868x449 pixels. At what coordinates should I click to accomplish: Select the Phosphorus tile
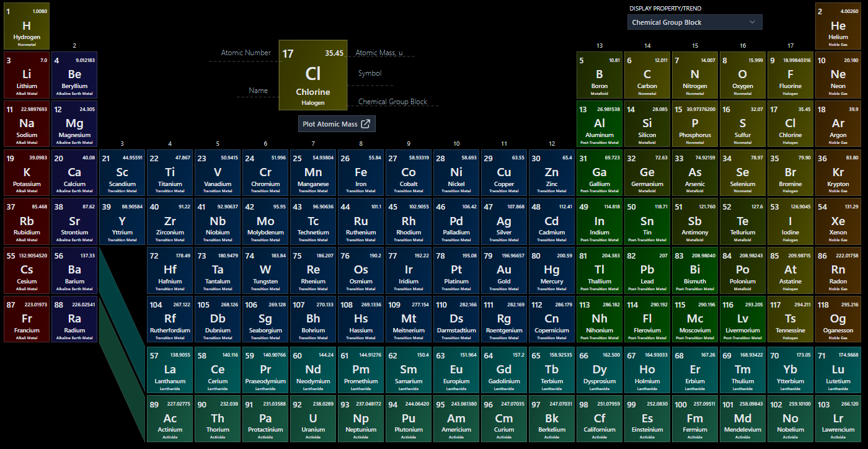(695, 124)
